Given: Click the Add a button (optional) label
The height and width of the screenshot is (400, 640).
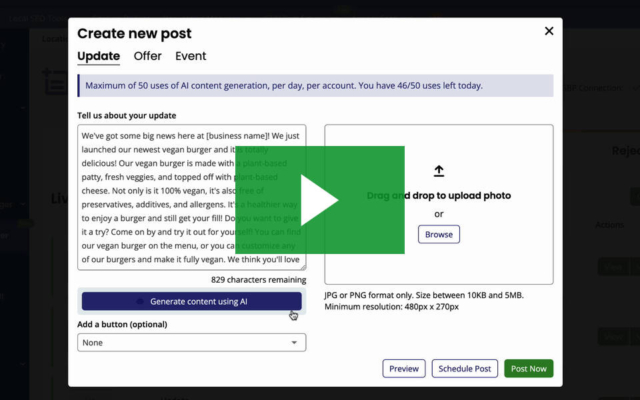Looking at the screenshot, I should (122, 324).
